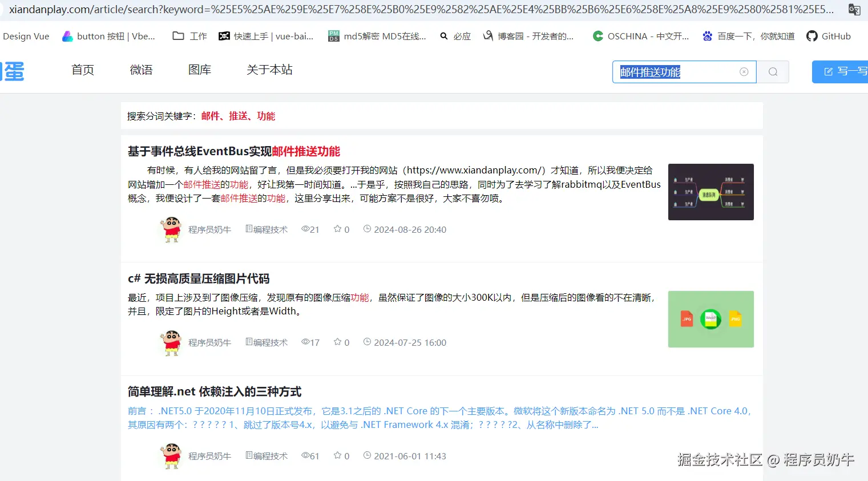Open article 基于事件总线EventBus实现邮件推送功能
868x481 pixels.
[x=234, y=151]
